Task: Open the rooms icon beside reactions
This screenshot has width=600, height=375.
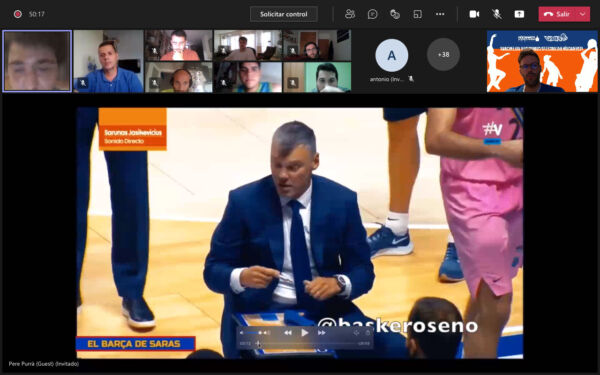Action: tap(417, 14)
